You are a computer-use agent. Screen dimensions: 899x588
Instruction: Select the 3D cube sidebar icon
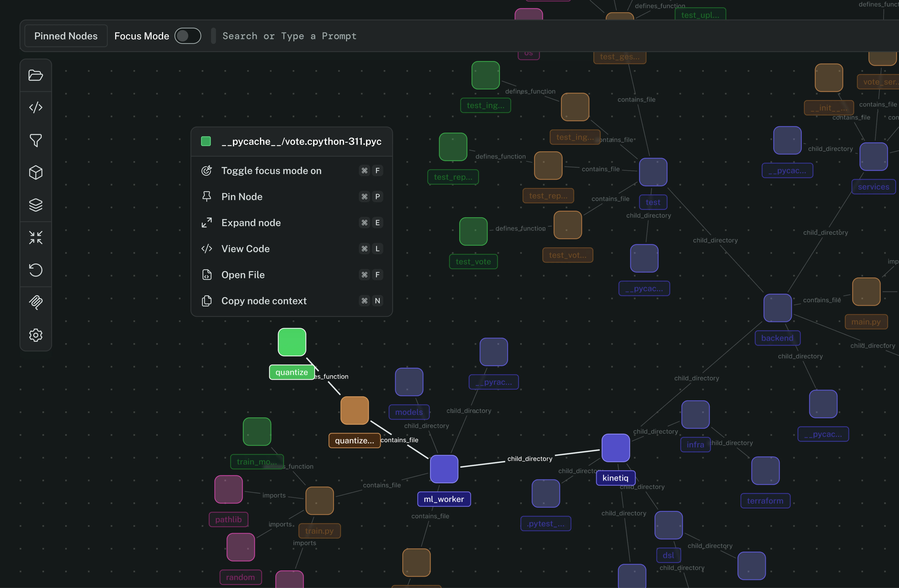(x=36, y=173)
